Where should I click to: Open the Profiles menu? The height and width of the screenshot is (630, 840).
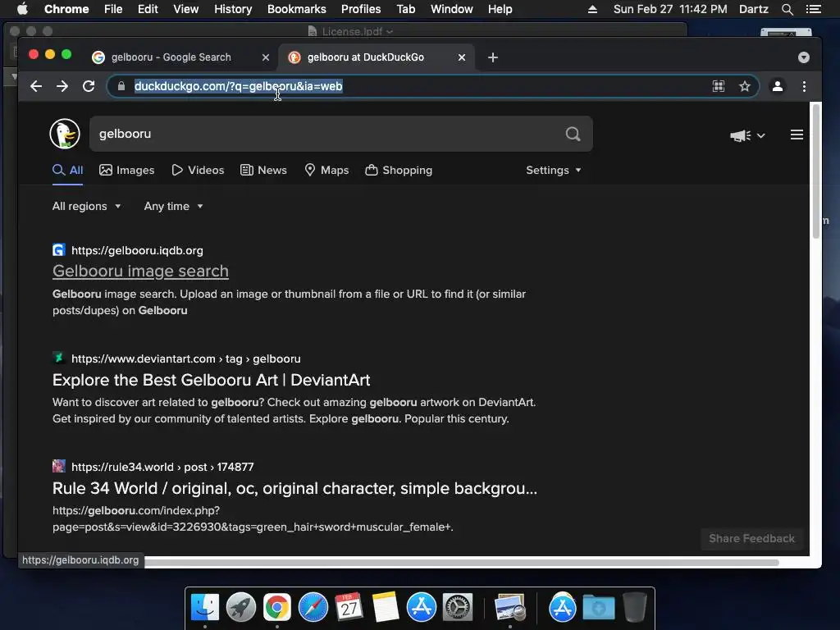[x=361, y=9]
